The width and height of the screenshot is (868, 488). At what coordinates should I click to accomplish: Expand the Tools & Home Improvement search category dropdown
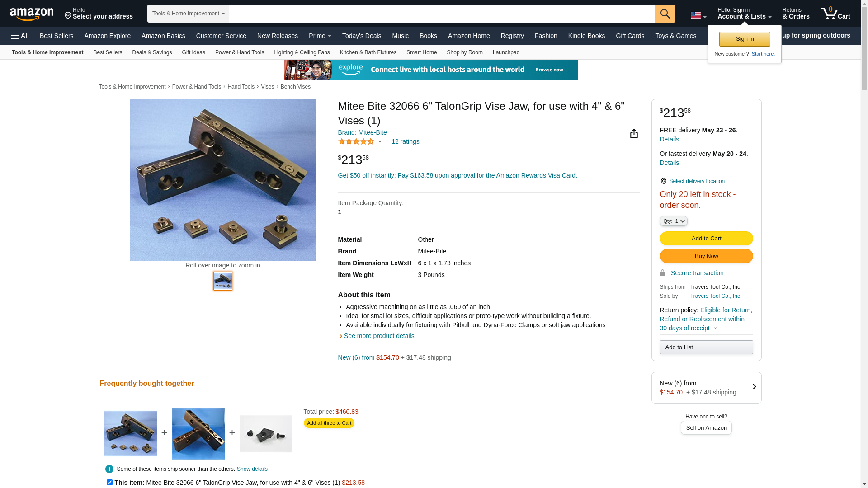[188, 14]
